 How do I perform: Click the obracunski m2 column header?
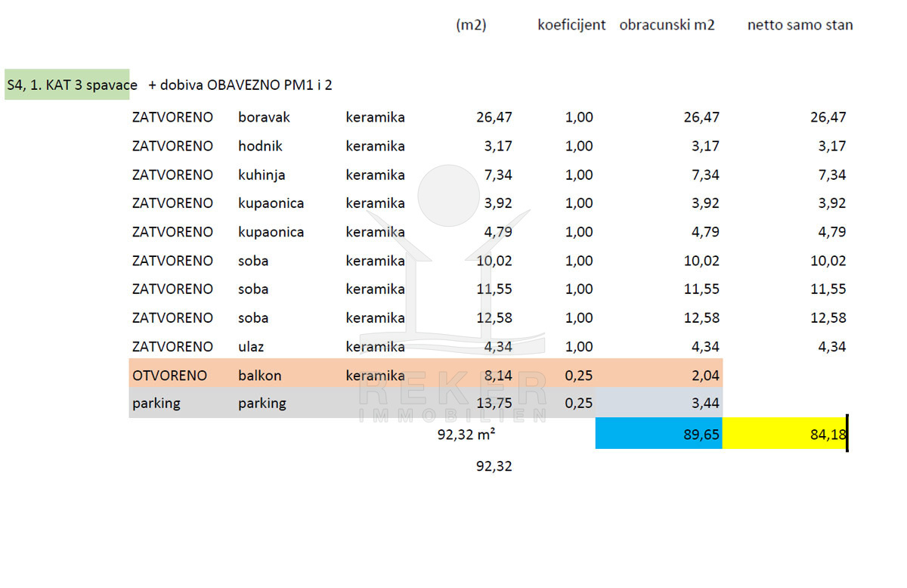point(667,25)
